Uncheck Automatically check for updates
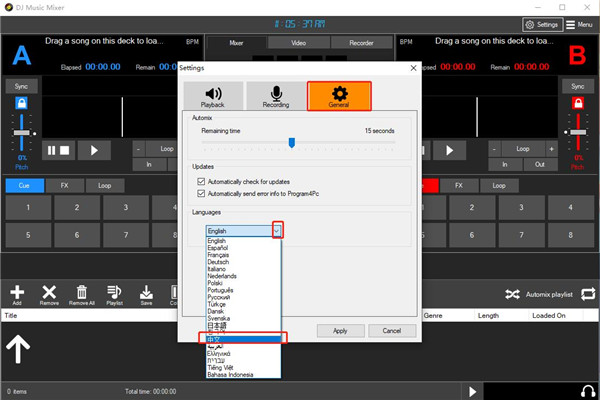Screen dimensions: 600x400 (x=202, y=179)
